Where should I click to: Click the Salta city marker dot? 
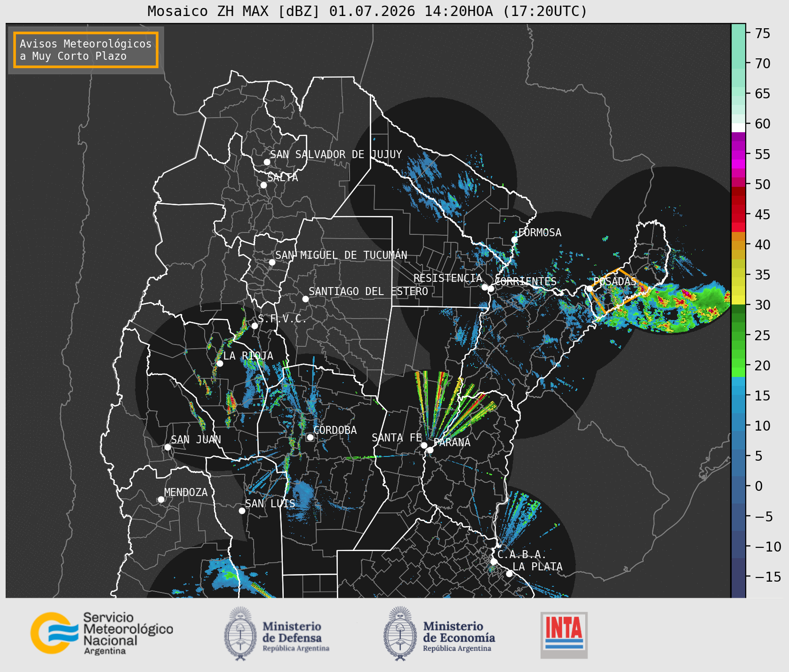[264, 185]
